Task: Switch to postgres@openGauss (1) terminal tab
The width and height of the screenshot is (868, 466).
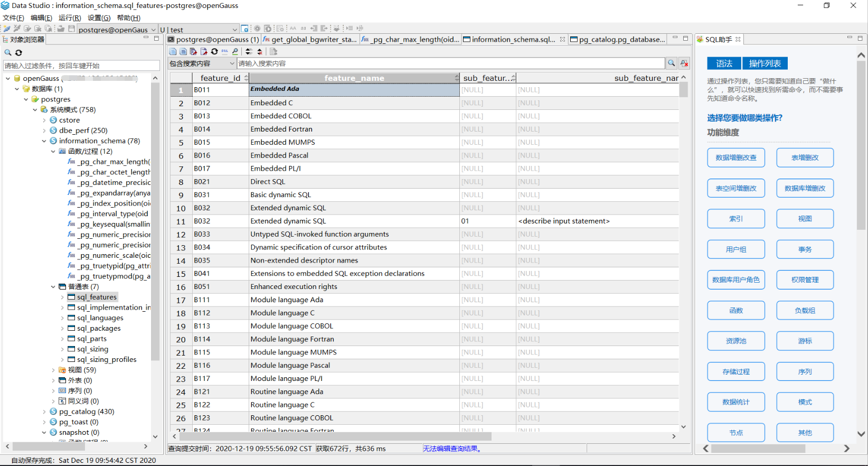Action: tap(213, 39)
